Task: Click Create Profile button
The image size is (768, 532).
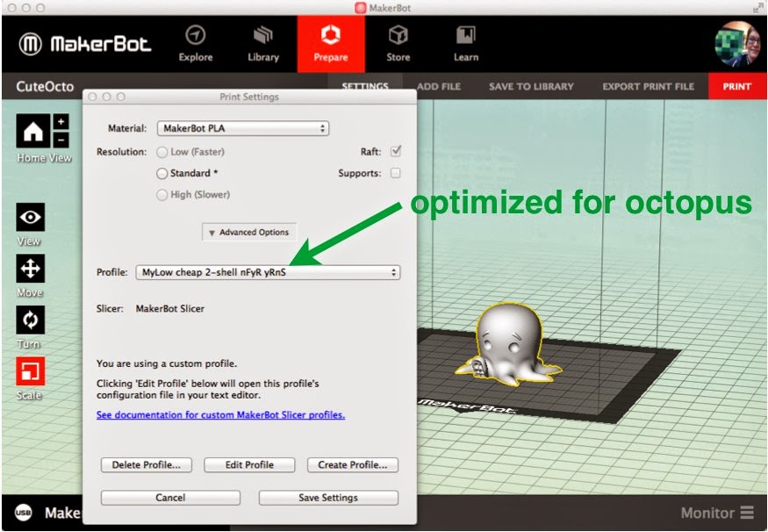Action: [353, 465]
